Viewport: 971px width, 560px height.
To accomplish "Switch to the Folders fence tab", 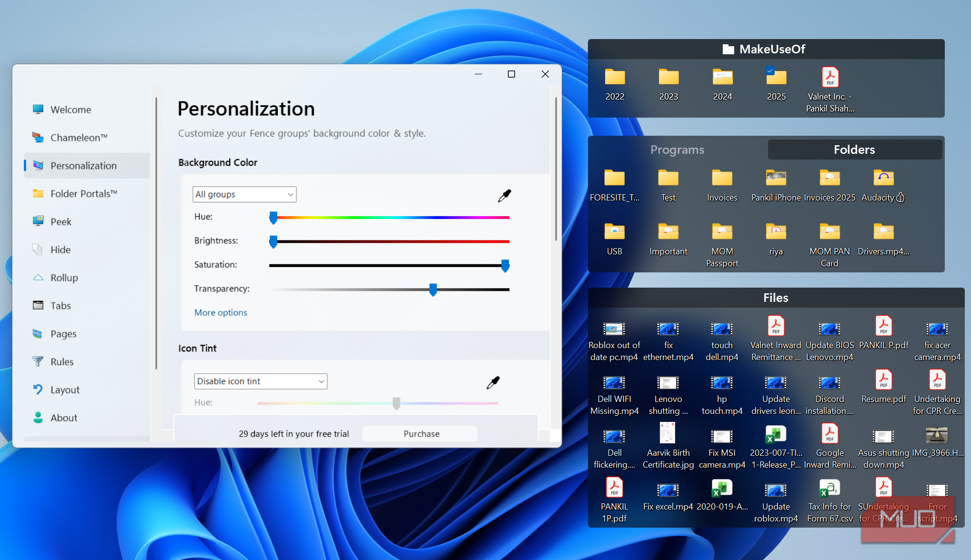I will point(854,150).
